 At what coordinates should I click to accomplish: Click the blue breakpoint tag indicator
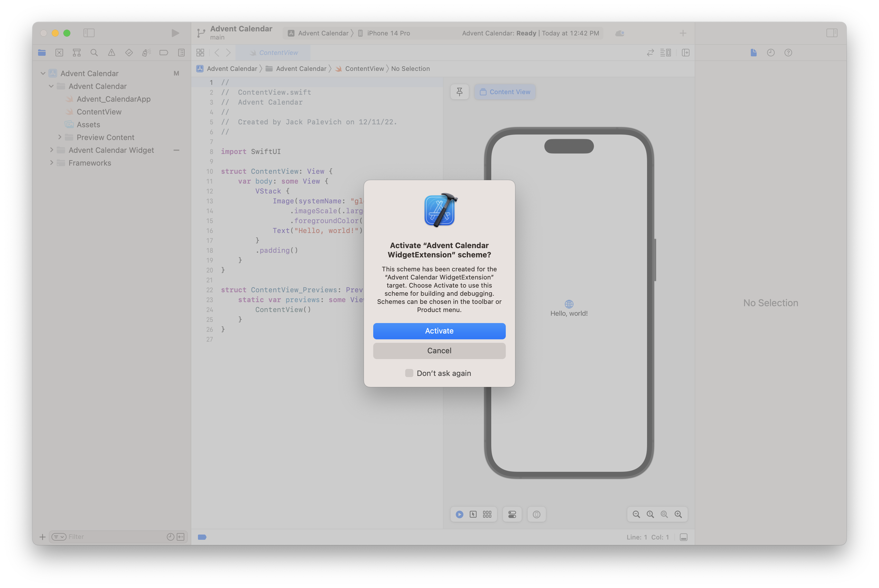click(202, 537)
